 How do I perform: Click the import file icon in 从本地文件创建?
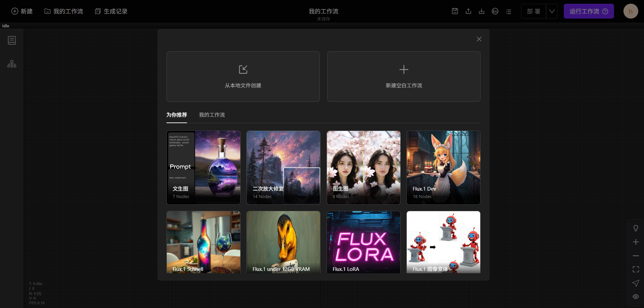[x=243, y=69]
